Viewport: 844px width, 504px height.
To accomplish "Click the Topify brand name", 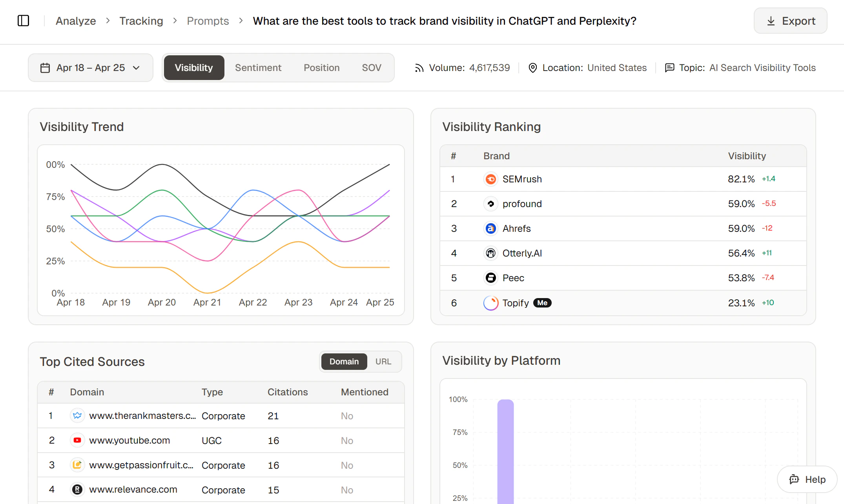I will click(x=516, y=303).
